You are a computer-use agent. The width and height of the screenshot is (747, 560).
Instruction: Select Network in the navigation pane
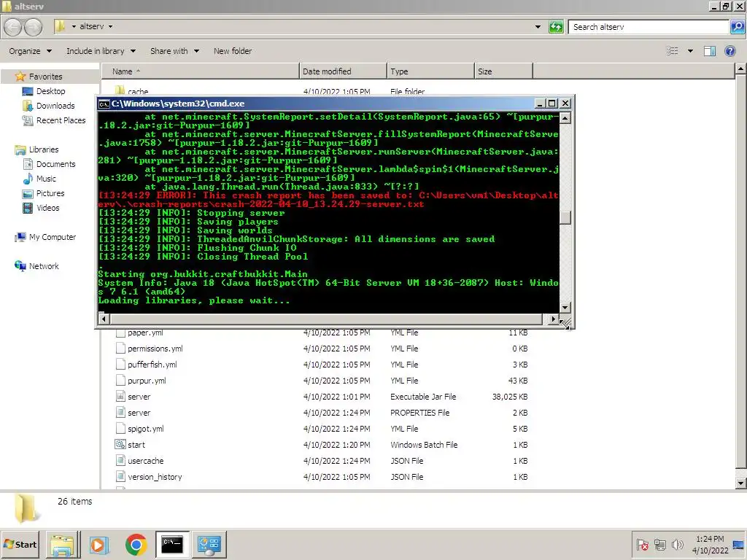click(43, 266)
